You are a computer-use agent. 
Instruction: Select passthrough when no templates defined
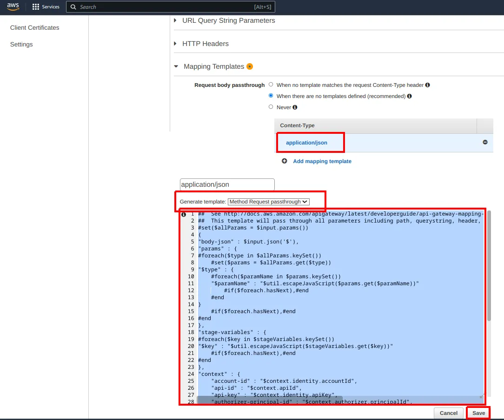[x=271, y=96]
